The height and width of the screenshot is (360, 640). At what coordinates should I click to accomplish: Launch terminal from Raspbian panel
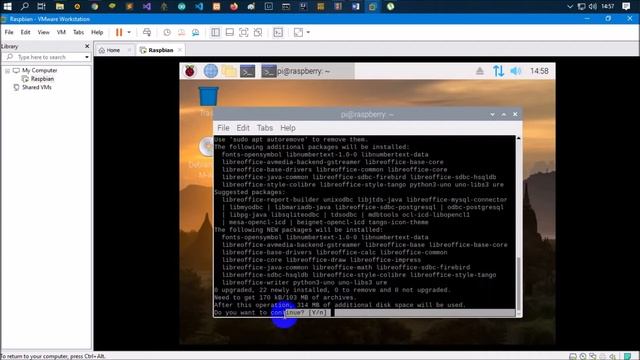[x=247, y=71]
